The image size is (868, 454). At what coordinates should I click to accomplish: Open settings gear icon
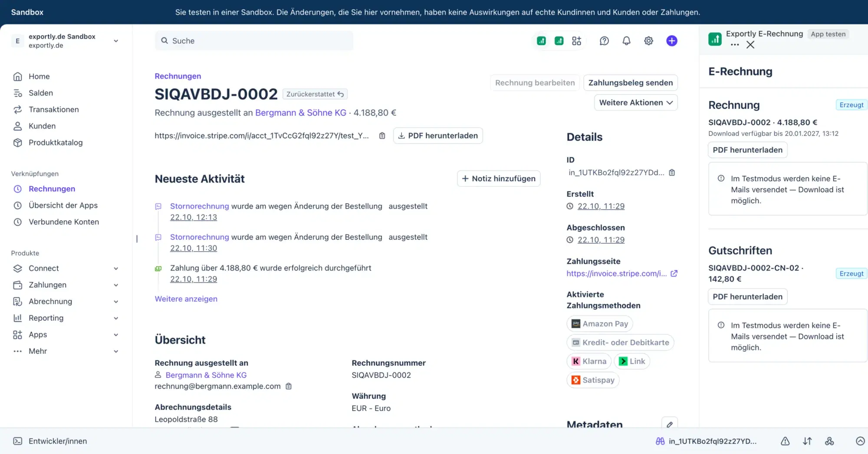648,41
